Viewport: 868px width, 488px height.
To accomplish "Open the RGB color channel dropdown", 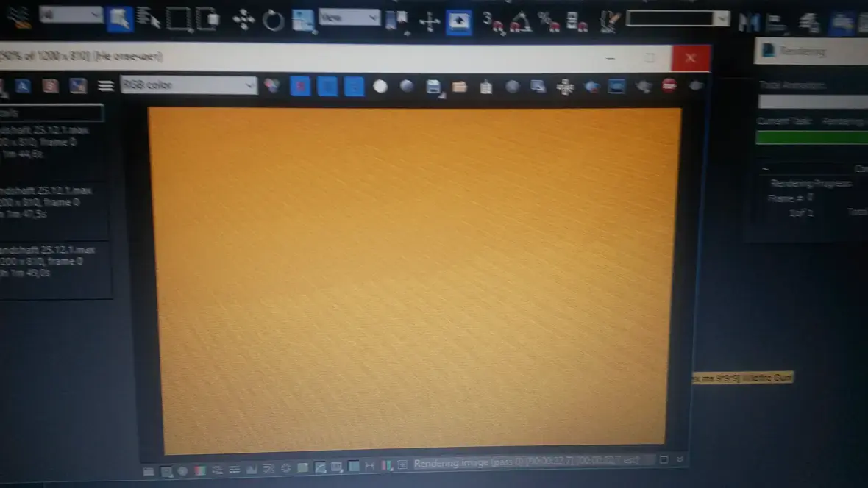I will 188,85.
